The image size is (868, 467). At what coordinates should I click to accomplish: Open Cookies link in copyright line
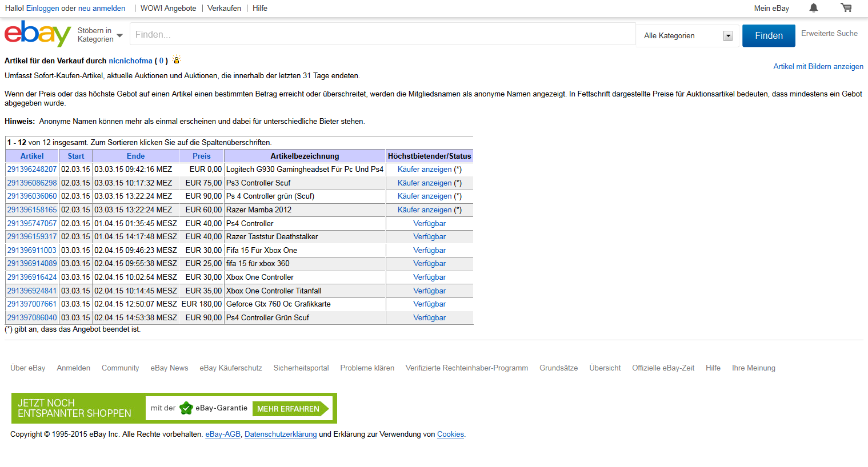click(450, 434)
